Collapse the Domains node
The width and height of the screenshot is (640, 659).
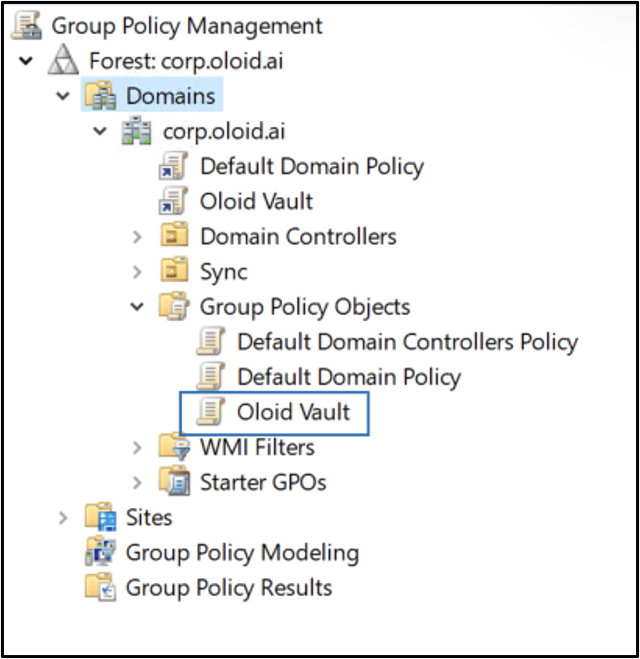pyautogui.click(x=63, y=96)
